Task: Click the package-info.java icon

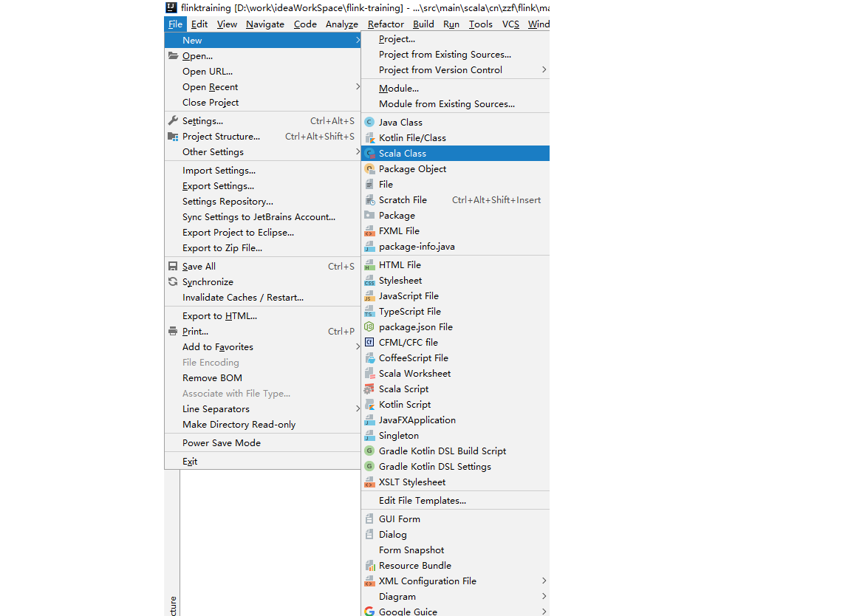Action: click(369, 247)
